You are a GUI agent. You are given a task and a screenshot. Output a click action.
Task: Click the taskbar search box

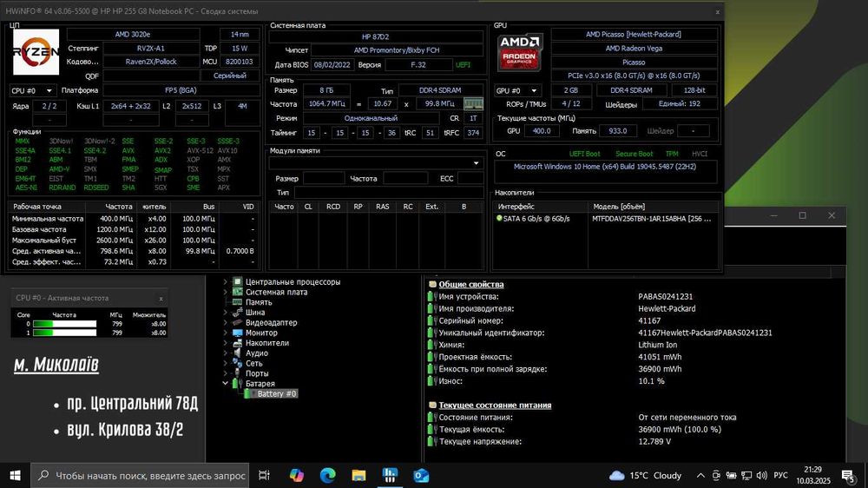[x=141, y=475]
